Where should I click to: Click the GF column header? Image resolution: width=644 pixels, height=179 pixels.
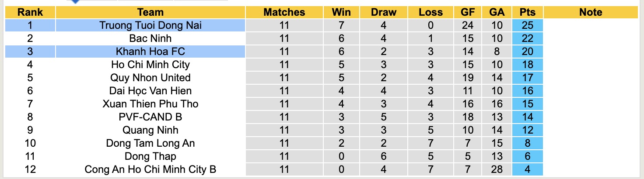point(468,12)
